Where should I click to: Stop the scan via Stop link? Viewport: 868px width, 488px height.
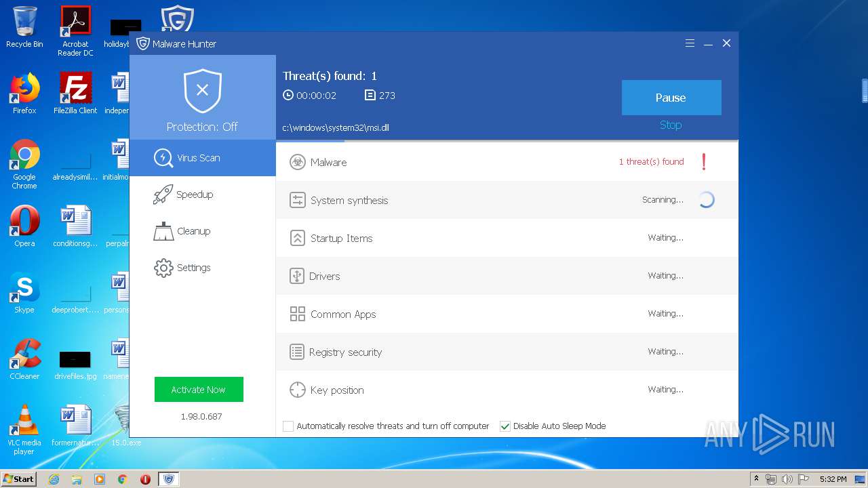pos(671,125)
